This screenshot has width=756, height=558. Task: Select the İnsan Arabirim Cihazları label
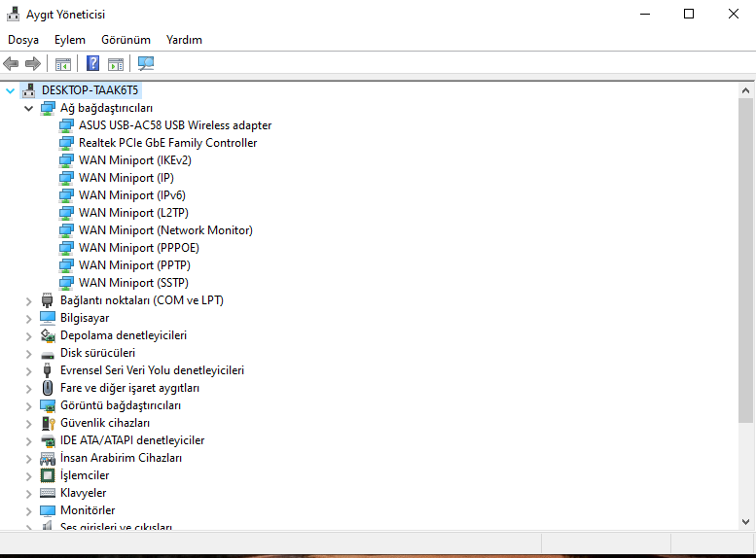point(121,458)
